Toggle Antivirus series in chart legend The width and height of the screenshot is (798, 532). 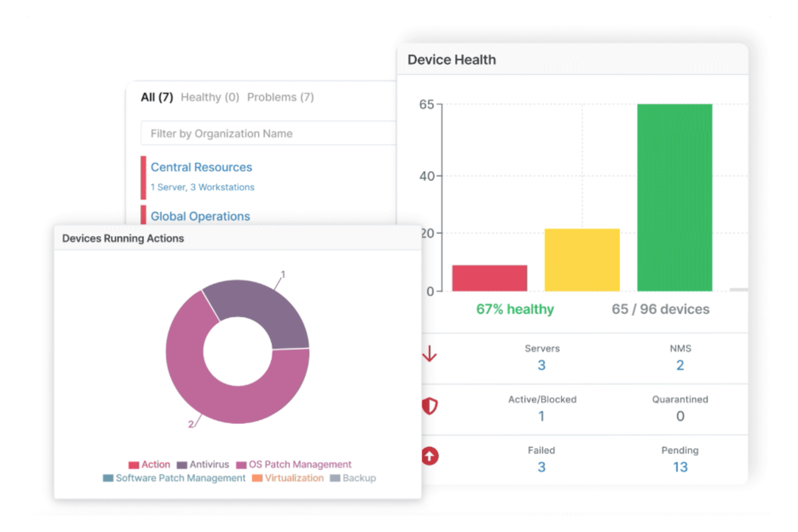[x=203, y=465]
